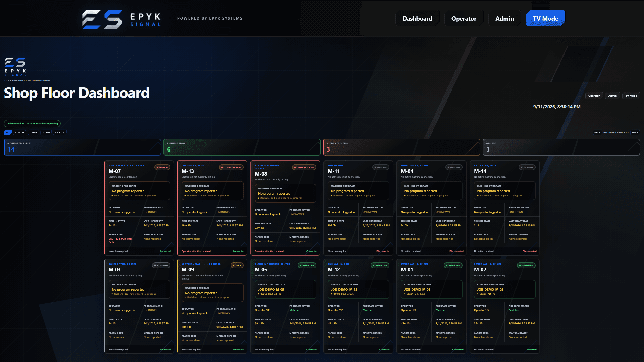Go to the NEXT page of machines
The width and height of the screenshot is (644, 362).
point(635,132)
